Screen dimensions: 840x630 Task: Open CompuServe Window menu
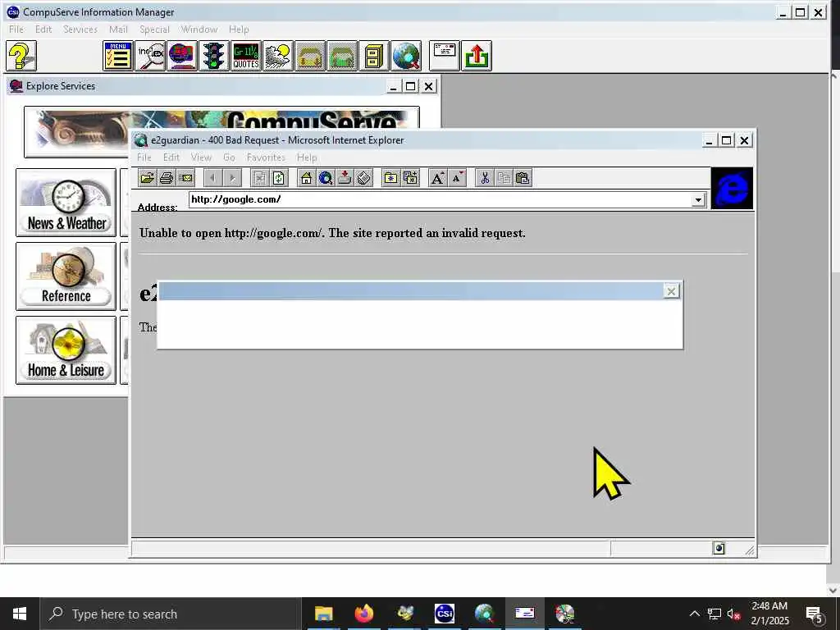[x=199, y=30]
